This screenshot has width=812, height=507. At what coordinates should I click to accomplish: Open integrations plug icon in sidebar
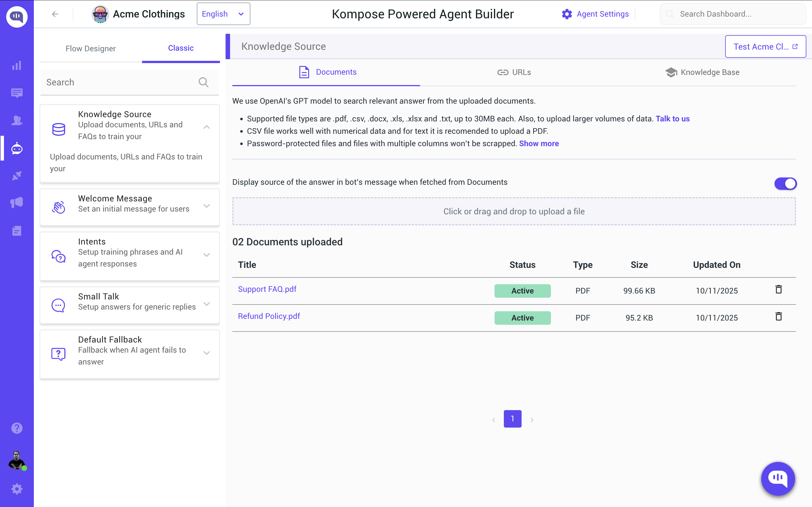tap(17, 175)
